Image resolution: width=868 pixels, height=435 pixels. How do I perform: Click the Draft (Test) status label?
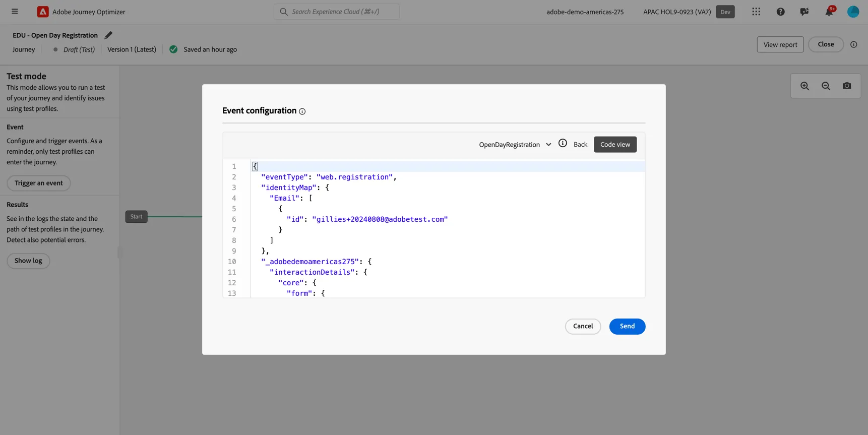tap(79, 49)
